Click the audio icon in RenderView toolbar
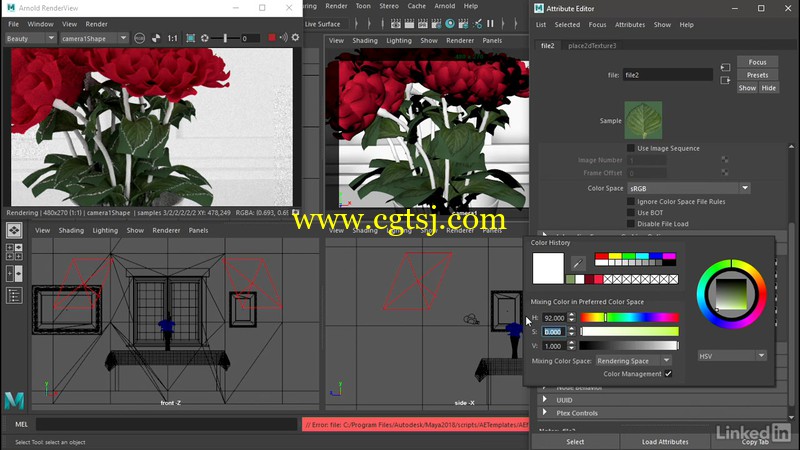The height and width of the screenshot is (450, 800). click(x=284, y=38)
